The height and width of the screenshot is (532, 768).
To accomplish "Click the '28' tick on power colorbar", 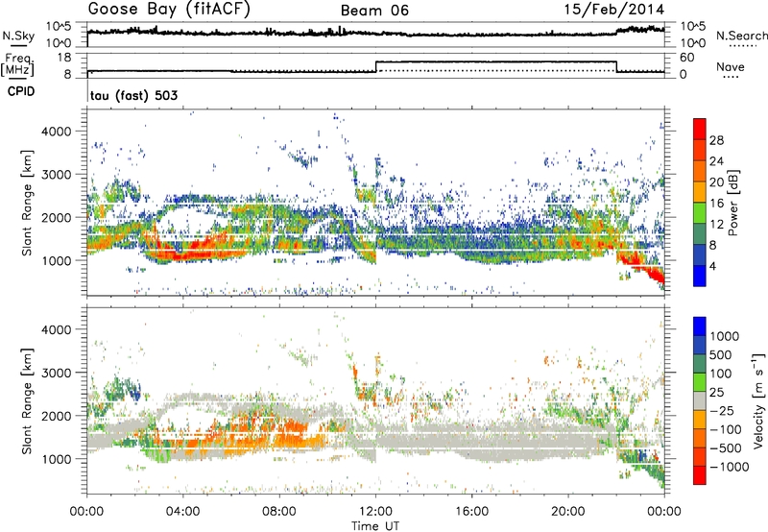I will tap(716, 140).
